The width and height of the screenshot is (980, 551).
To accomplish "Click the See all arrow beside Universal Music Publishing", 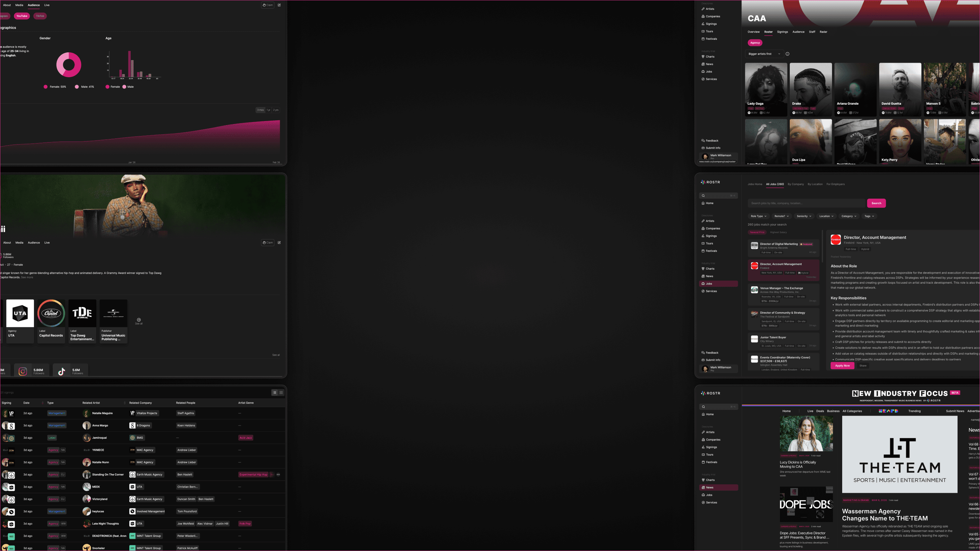I will (x=139, y=320).
